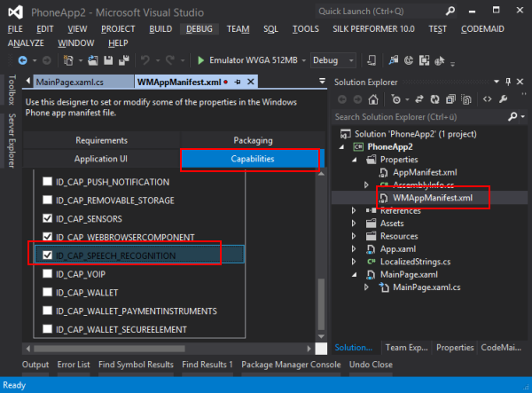Expand LocalizedStrings.cs node
This screenshot has width=532, height=393.
pyautogui.click(x=354, y=262)
